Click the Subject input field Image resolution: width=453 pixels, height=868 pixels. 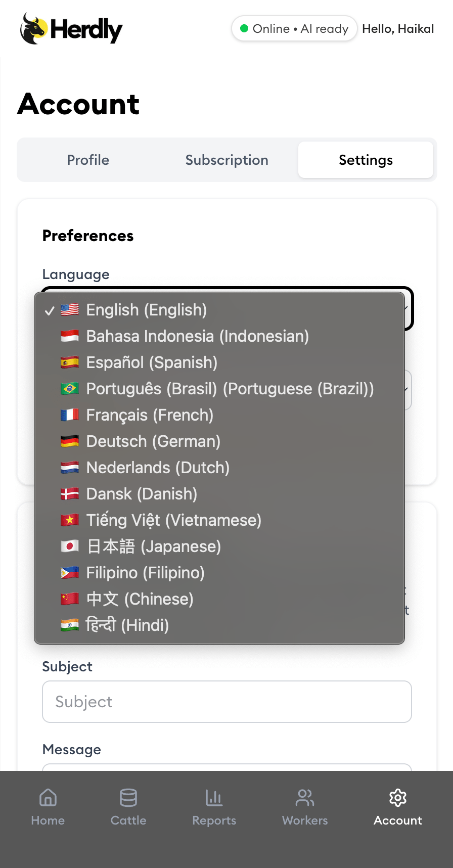coord(227,702)
